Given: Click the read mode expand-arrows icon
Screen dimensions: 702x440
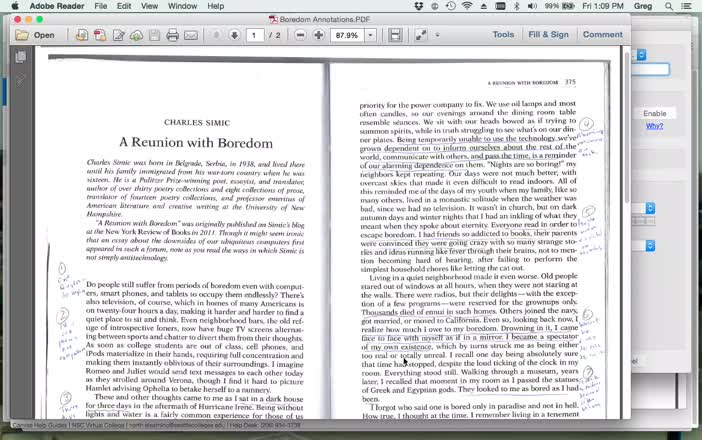Looking at the screenshot, I should 421,35.
